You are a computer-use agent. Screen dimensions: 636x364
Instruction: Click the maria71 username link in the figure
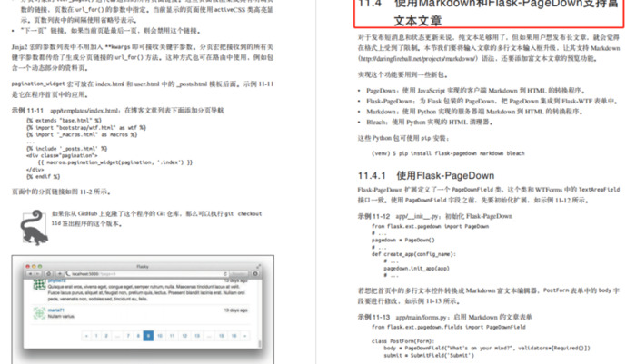56,310
